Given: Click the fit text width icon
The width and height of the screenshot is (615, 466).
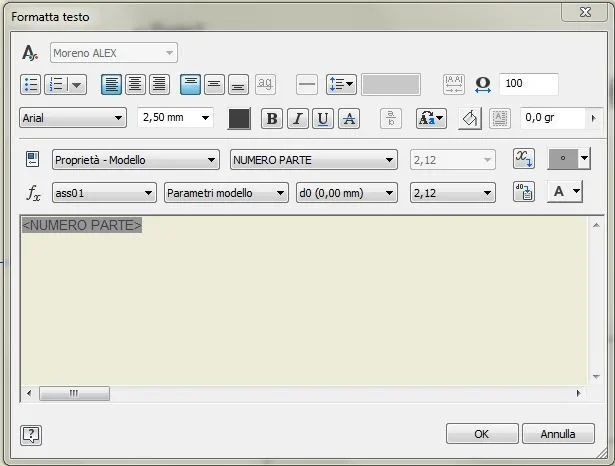Looking at the screenshot, I should (x=454, y=84).
